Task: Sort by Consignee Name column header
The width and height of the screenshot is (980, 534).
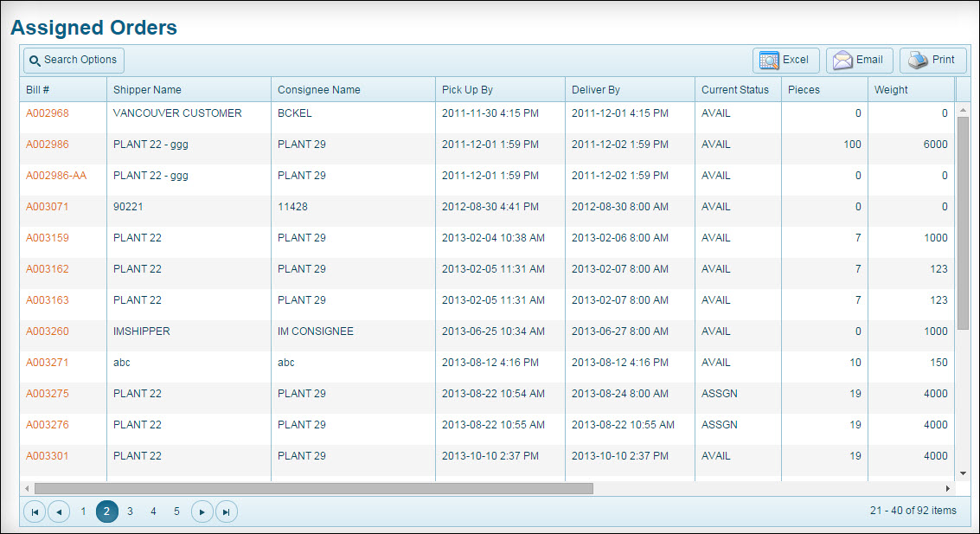Action: pyautogui.click(x=353, y=89)
